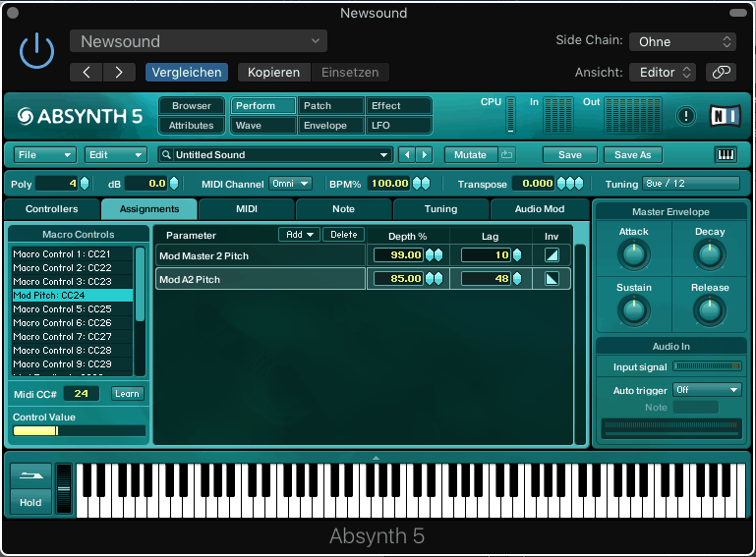Click the sustain pedal icon above Hold

click(30, 475)
